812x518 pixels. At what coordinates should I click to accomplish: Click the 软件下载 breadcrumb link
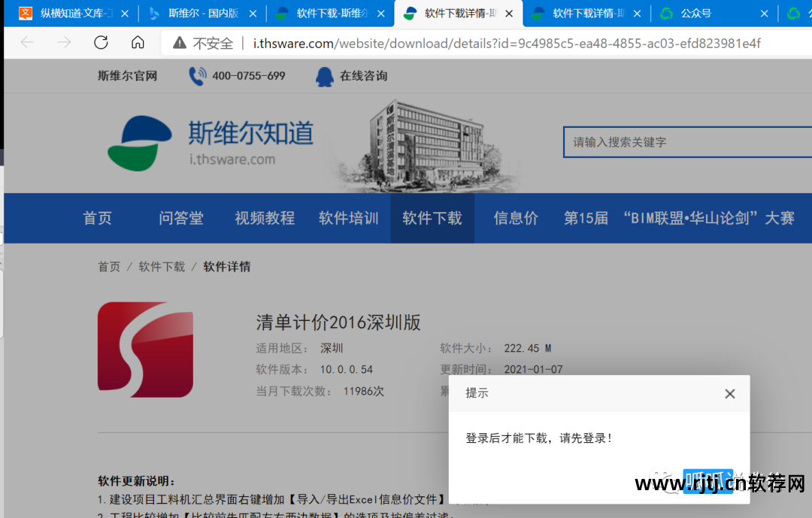162,267
